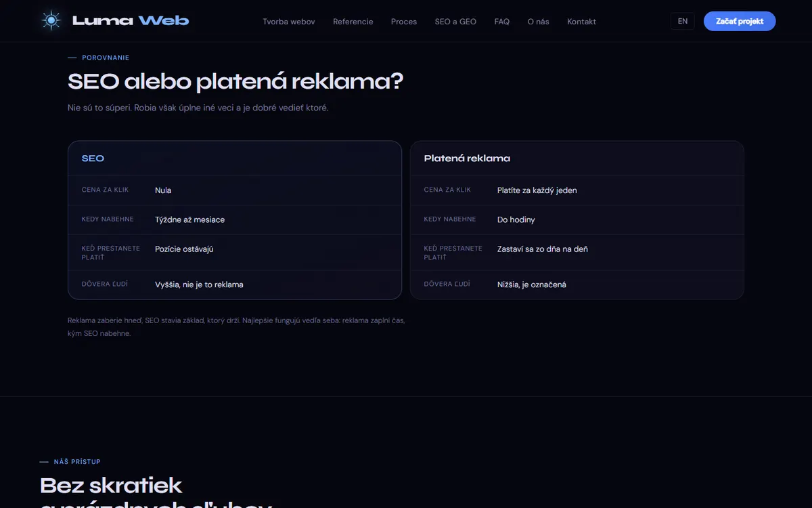This screenshot has height=508, width=812.
Task: Click the Do hodiny value
Action: click(516, 219)
